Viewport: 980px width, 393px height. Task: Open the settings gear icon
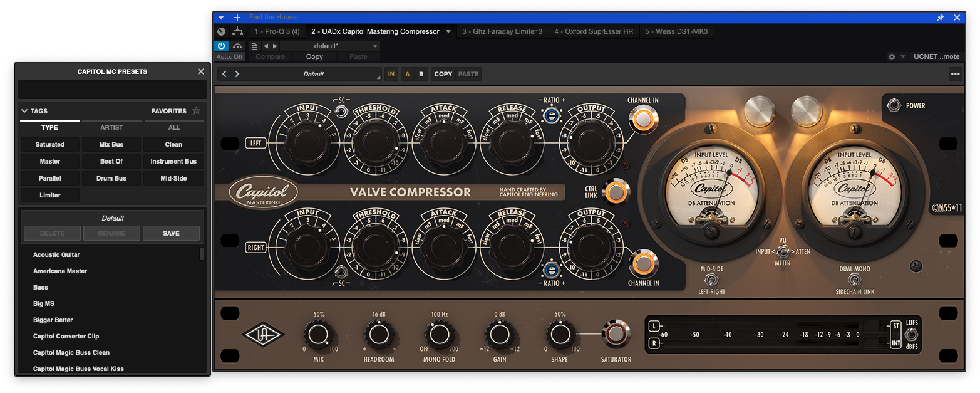point(892,56)
